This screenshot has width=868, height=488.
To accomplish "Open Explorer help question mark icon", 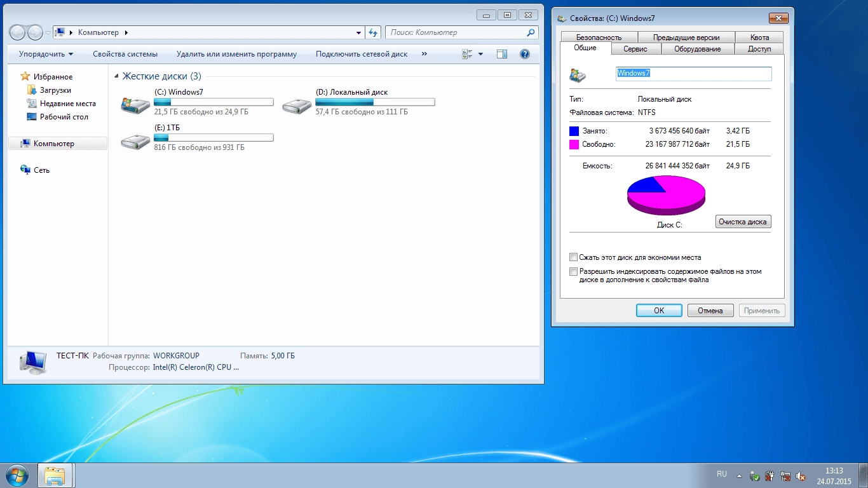I will [525, 54].
